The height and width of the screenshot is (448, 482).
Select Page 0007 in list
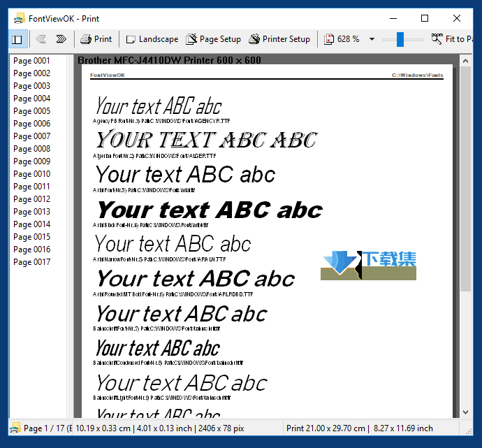pos(31,136)
